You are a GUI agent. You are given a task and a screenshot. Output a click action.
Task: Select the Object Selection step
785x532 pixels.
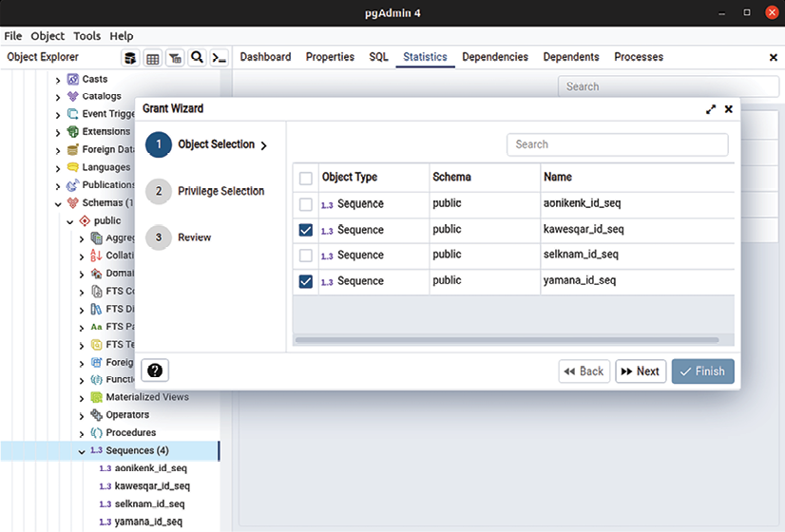pyautogui.click(x=207, y=144)
